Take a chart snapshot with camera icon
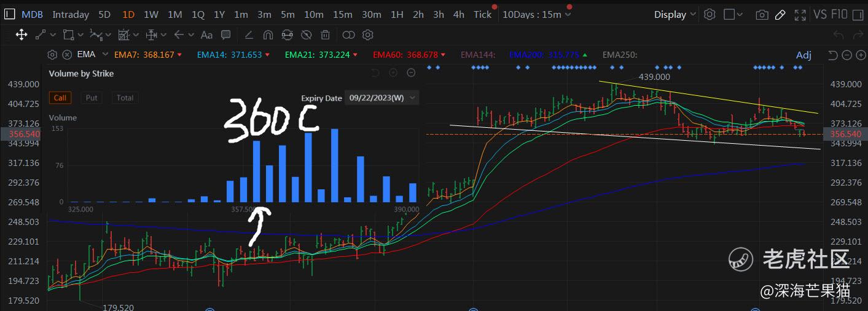 [x=762, y=14]
